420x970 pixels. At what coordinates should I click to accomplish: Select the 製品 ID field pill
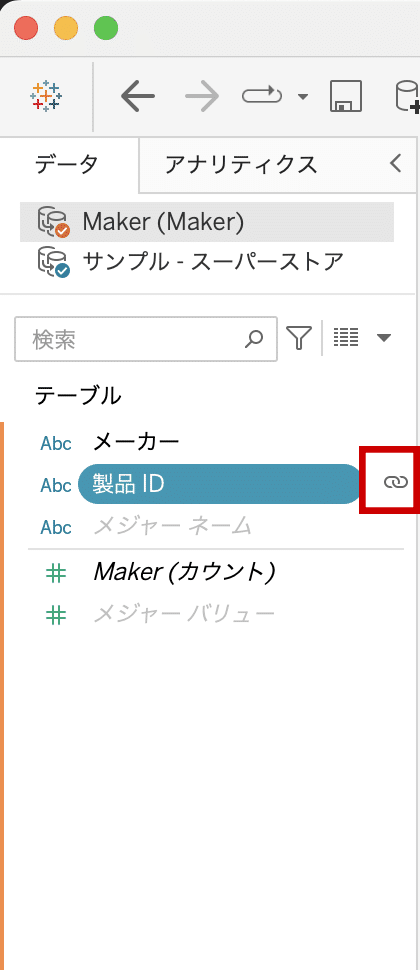220,484
